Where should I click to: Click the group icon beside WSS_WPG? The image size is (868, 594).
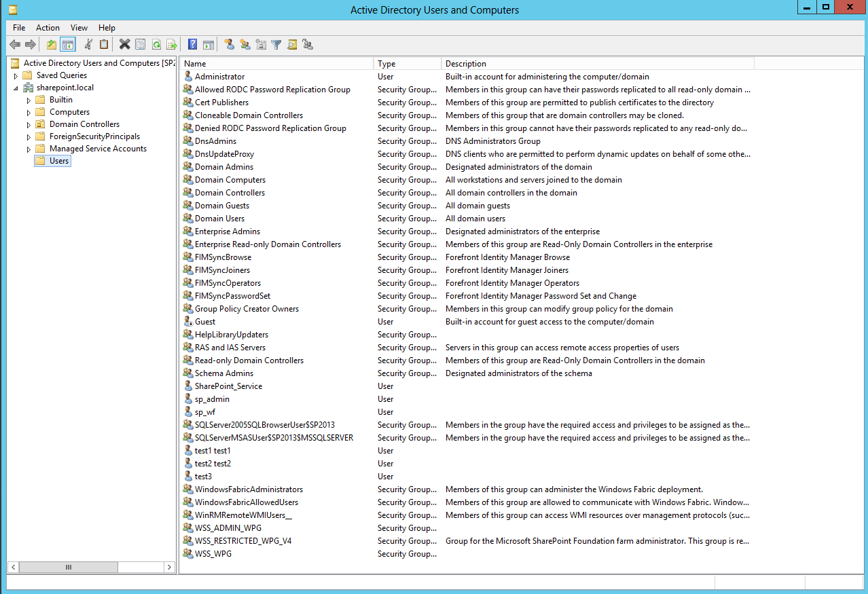coord(189,554)
